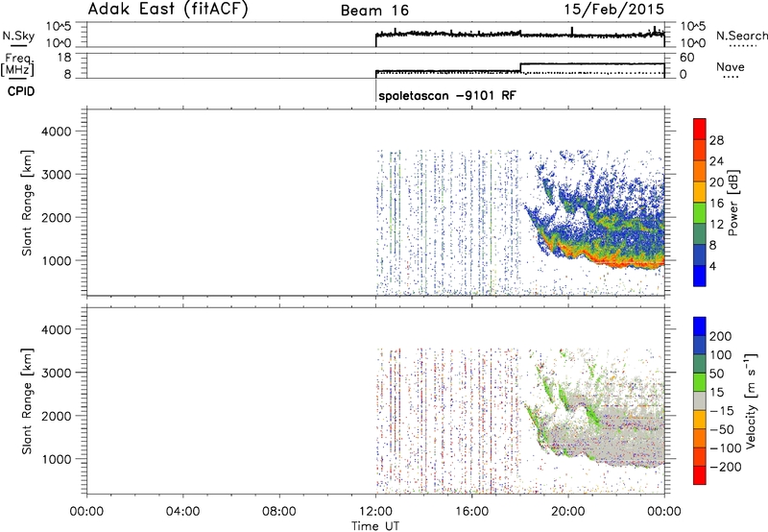768x532 pixels.
Task: Click the 'Nave' legend label
Action: point(731,67)
